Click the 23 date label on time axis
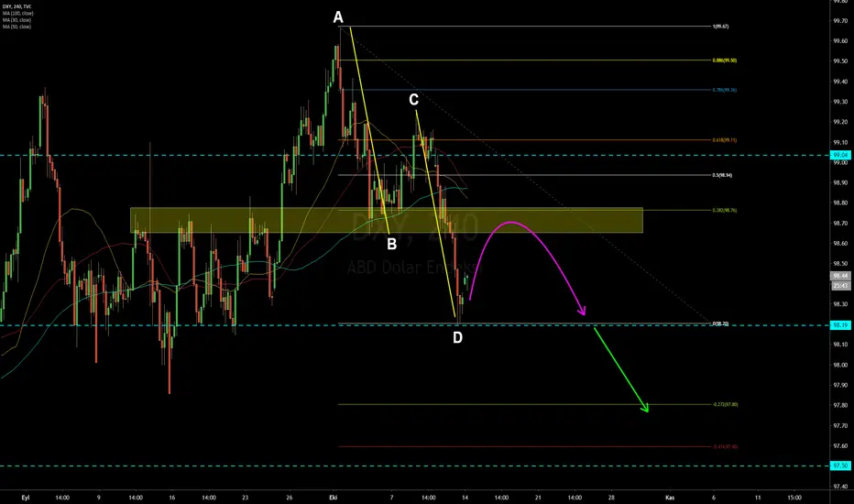The height and width of the screenshot is (504, 854). pos(245,498)
